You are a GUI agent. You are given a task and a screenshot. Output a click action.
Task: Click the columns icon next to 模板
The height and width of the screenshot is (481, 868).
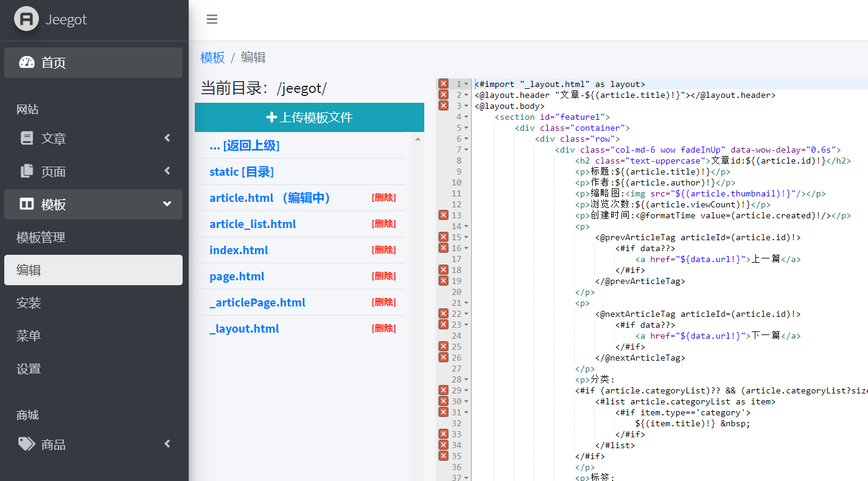[x=27, y=204]
